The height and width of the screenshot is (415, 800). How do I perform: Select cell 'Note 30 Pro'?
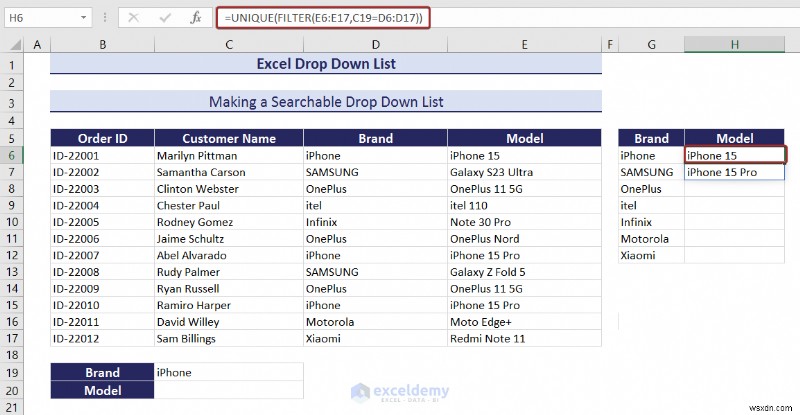click(524, 222)
